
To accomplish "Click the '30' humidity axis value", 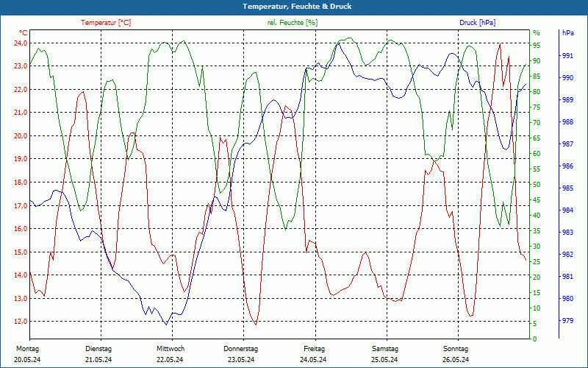I will pos(537,247).
